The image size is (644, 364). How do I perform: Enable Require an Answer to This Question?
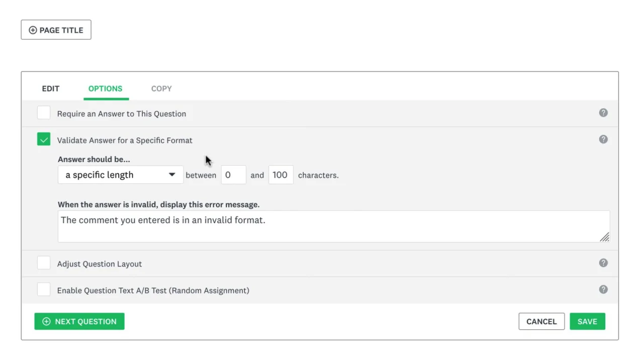(x=43, y=113)
